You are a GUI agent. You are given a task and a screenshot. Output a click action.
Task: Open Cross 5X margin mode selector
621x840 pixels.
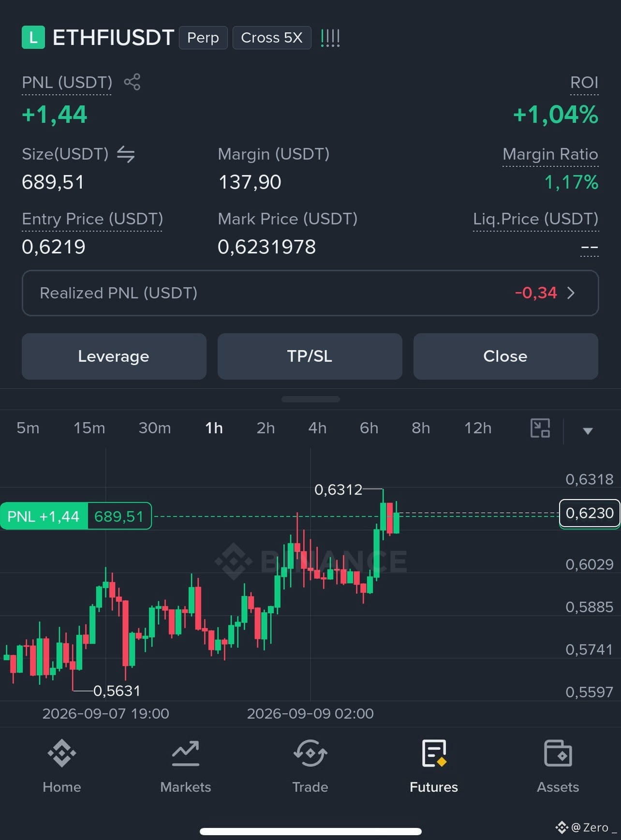point(272,38)
